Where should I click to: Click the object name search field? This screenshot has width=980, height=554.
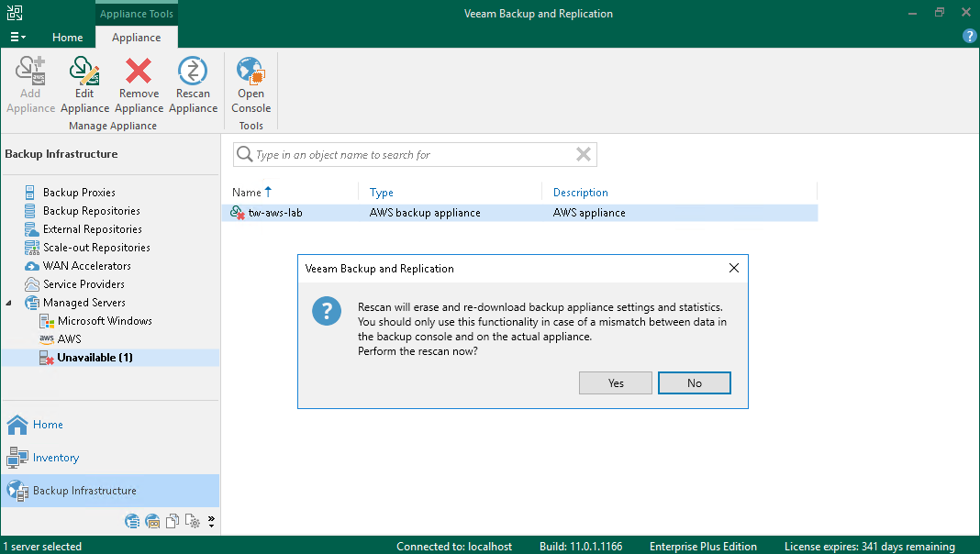coord(413,155)
